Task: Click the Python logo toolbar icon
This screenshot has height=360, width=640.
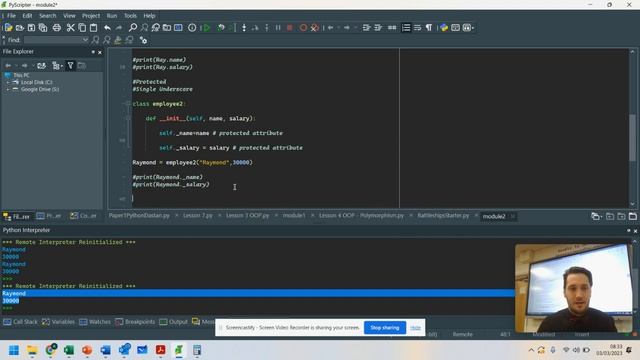Action: click(x=444, y=28)
